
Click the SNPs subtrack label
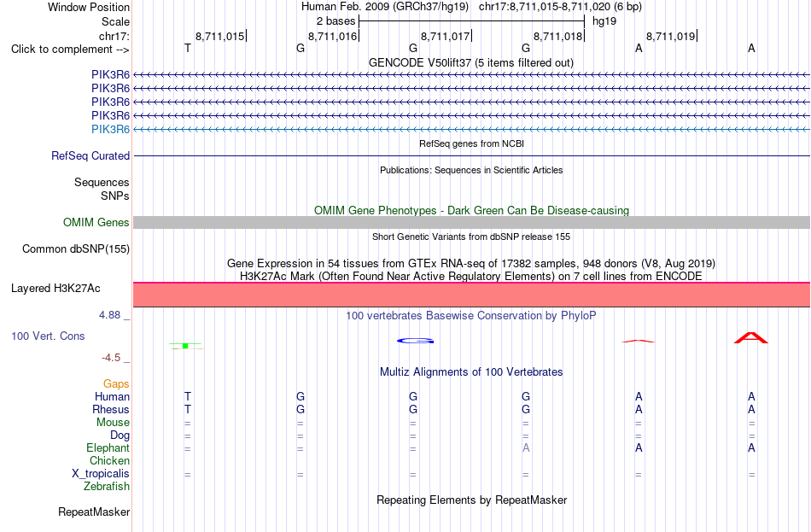(x=115, y=196)
